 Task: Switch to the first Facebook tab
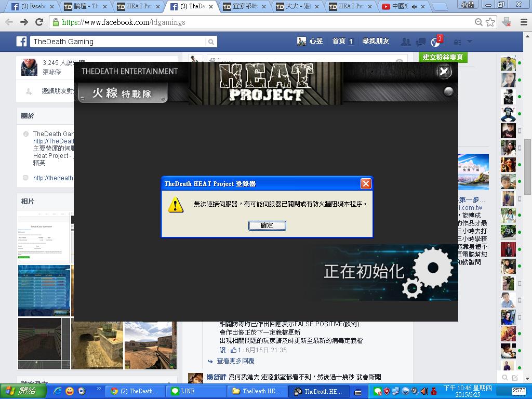click(32, 6)
